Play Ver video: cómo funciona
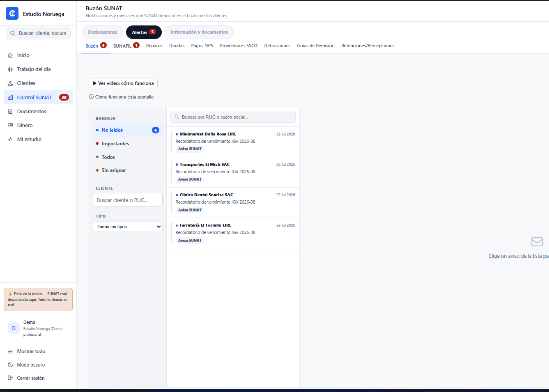 [x=123, y=83]
